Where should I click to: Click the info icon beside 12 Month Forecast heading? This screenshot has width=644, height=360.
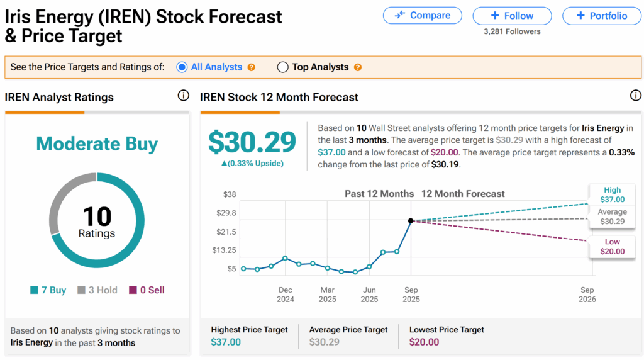(635, 96)
